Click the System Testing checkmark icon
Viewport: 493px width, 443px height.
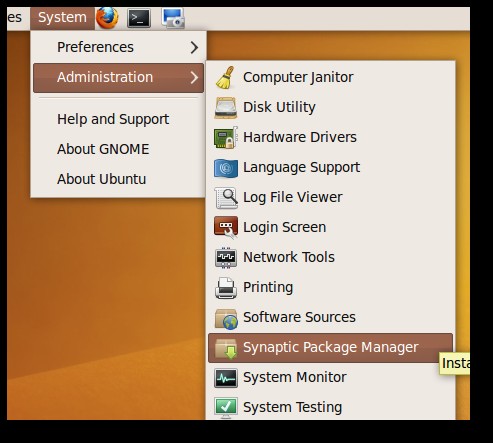point(226,408)
